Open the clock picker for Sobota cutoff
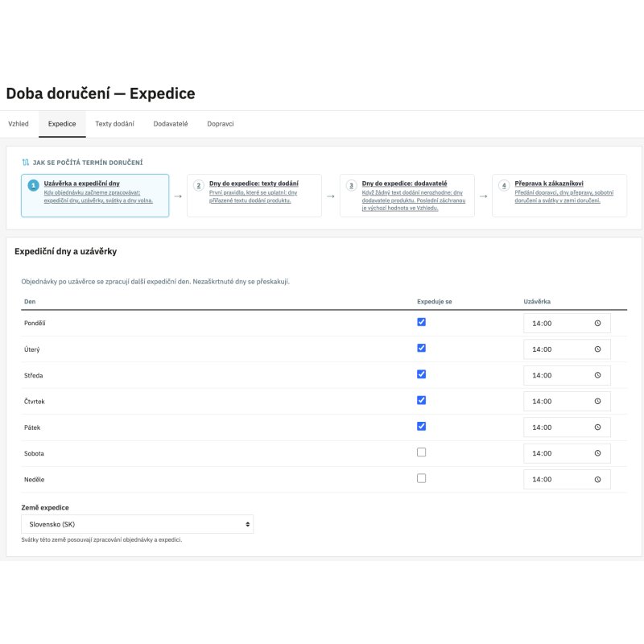The width and height of the screenshot is (644, 644). pyautogui.click(x=597, y=453)
